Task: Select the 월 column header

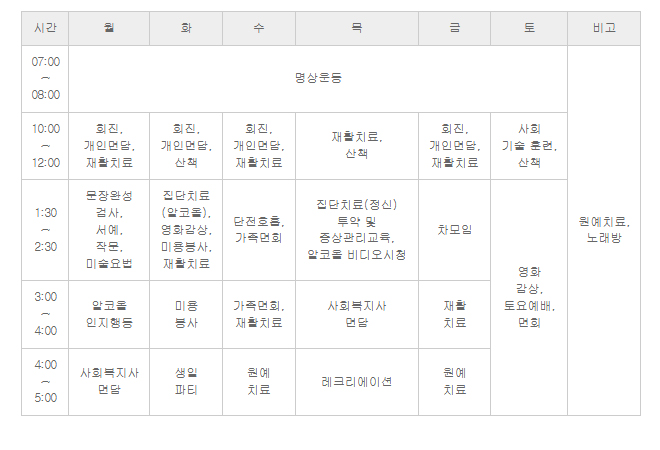Action: pyautogui.click(x=109, y=28)
